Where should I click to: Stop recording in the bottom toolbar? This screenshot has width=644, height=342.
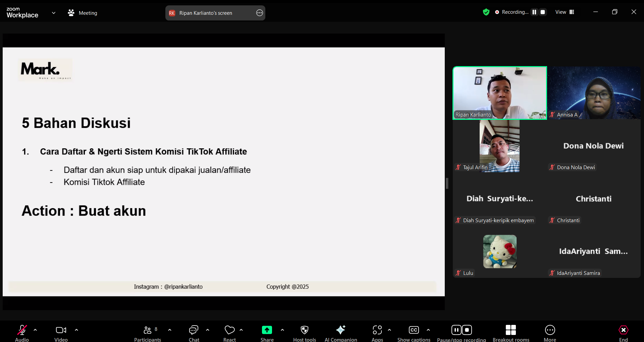467,330
